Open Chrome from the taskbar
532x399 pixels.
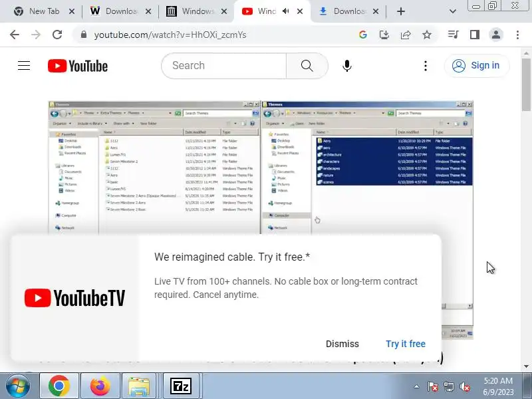[59, 386]
